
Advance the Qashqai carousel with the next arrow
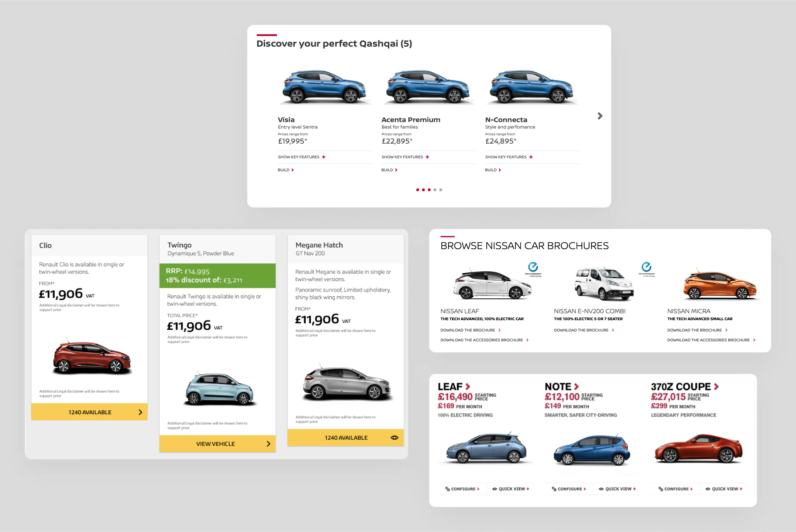pos(600,116)
